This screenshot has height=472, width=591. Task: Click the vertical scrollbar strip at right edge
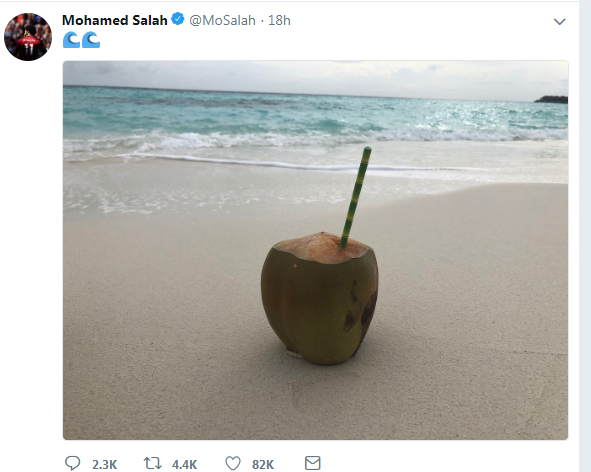(585, 236)
